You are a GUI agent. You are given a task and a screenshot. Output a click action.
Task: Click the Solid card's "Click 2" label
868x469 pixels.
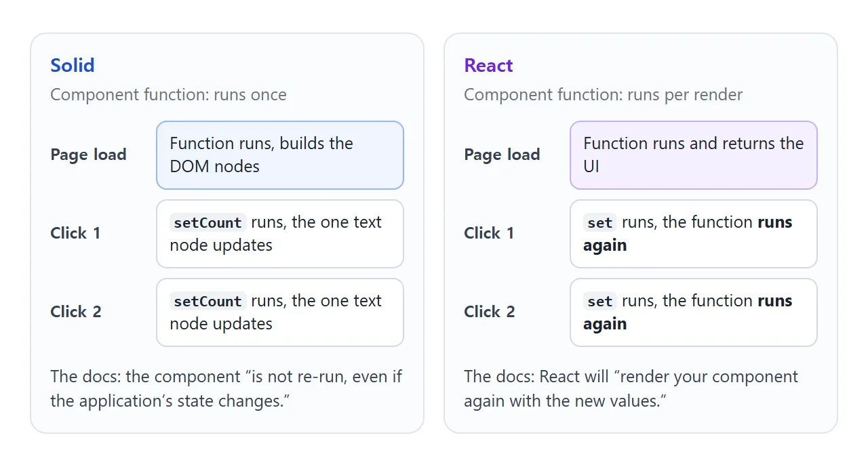[x=76, y=312]
